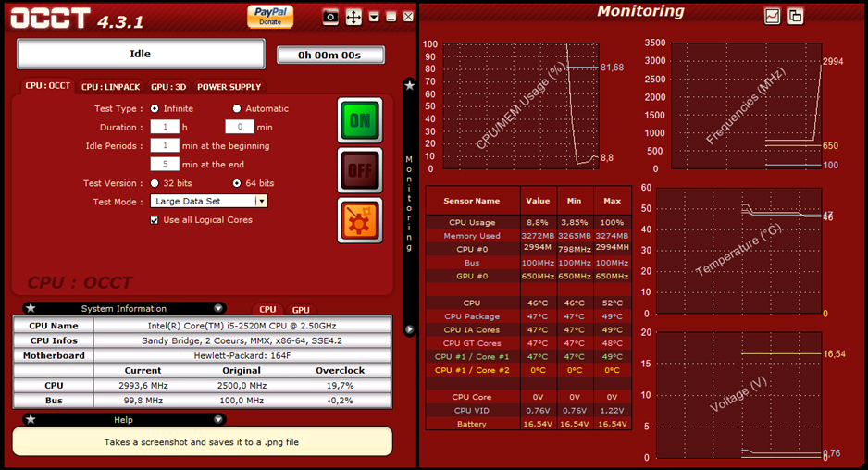Image resolution: width=868 pixels, height=470 pixels.
Task: Click CPU #1 / Core #2 sensor name
Action: (x=472, y=370)
